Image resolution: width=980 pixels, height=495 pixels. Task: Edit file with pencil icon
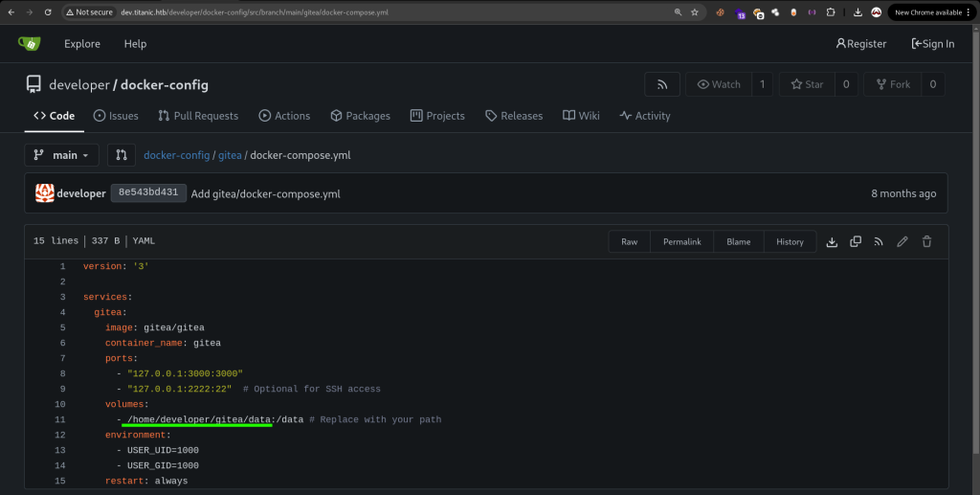point(902,242)
